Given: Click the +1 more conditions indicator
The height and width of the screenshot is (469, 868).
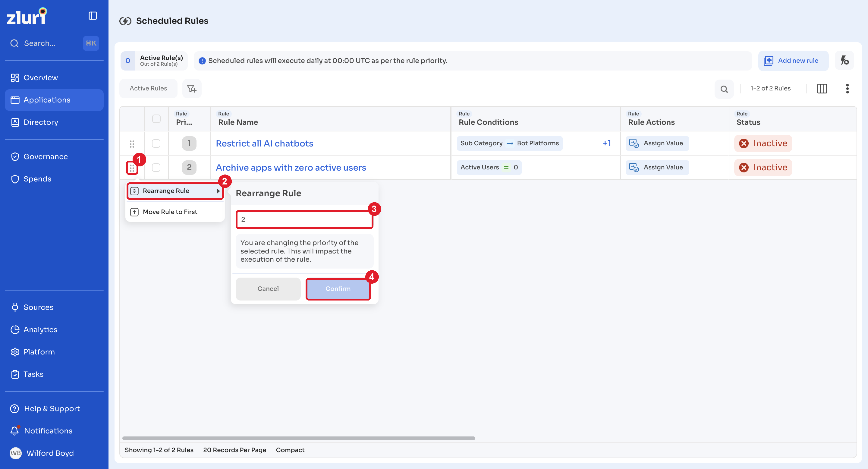Looking at the screenshot, I should tap(607, 143).
